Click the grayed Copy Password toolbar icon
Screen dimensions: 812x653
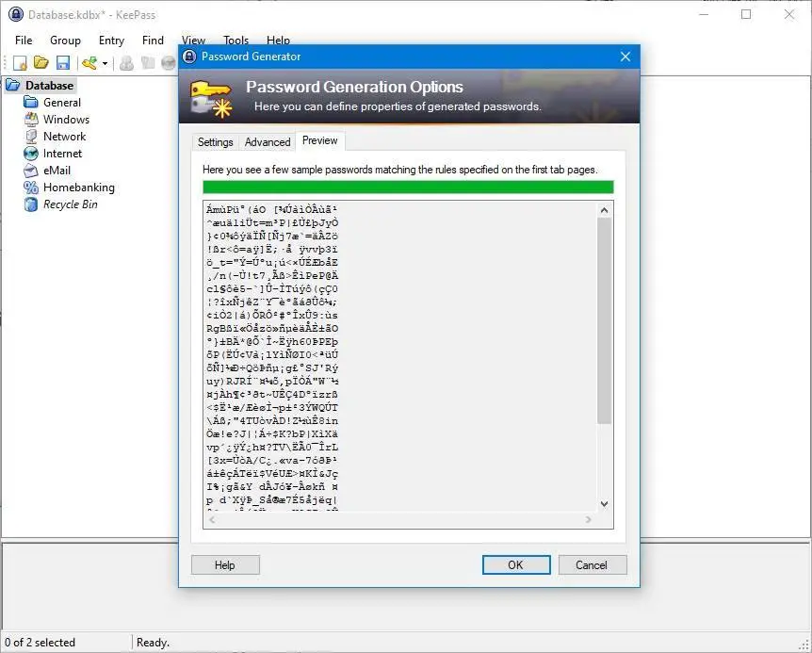point(148,63)
